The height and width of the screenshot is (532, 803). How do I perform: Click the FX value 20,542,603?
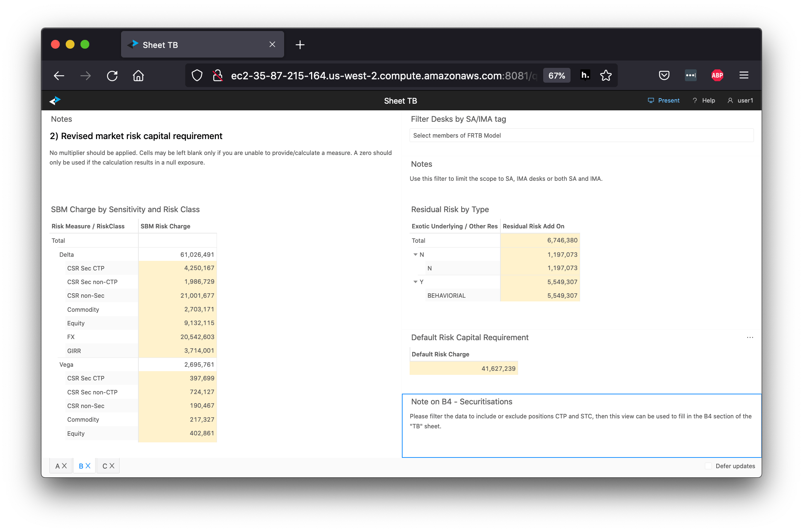197,337
